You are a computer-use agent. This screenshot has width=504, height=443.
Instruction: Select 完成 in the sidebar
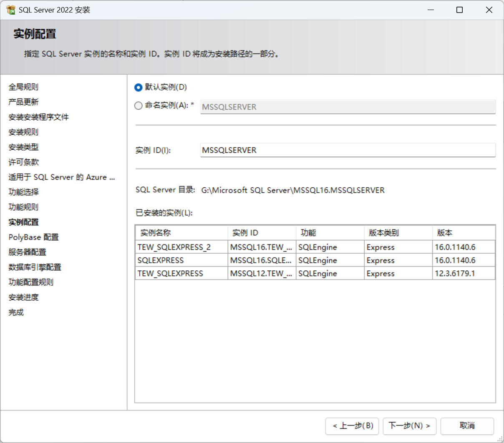pos(16,312)
